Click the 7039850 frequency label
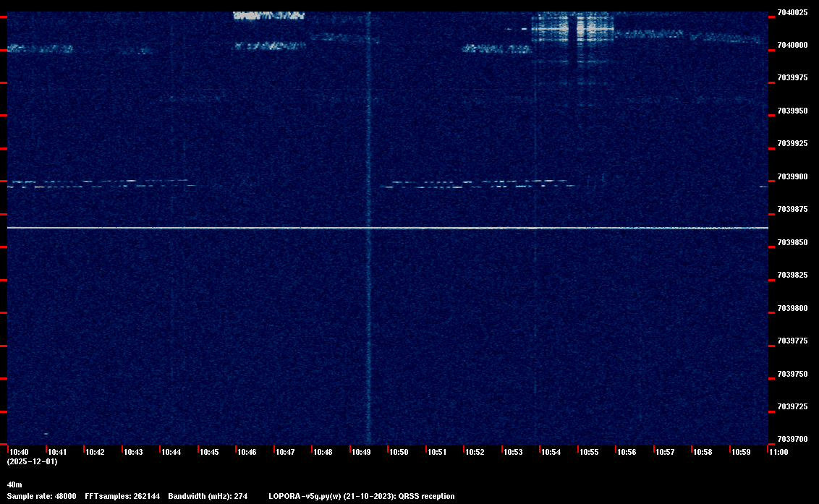Image resolution: width=819 pixels, height=504 pixels. 792,243
